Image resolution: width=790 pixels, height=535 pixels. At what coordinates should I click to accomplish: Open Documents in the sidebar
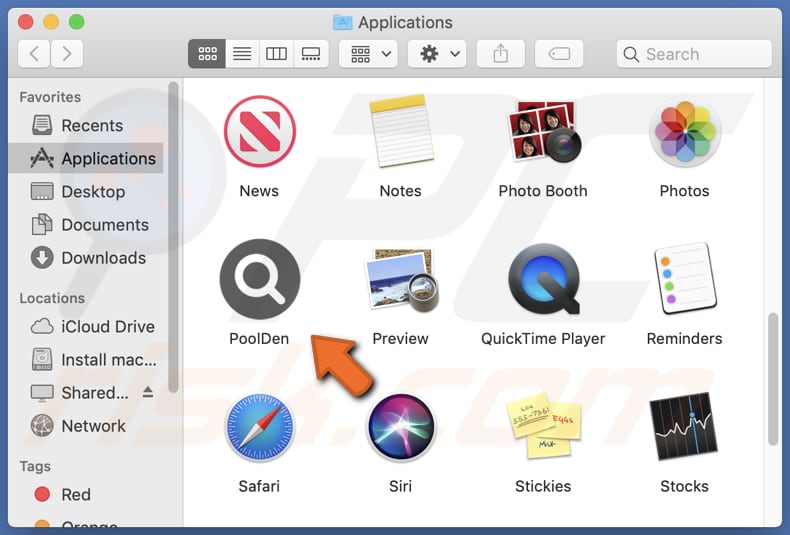click(86, 225)
